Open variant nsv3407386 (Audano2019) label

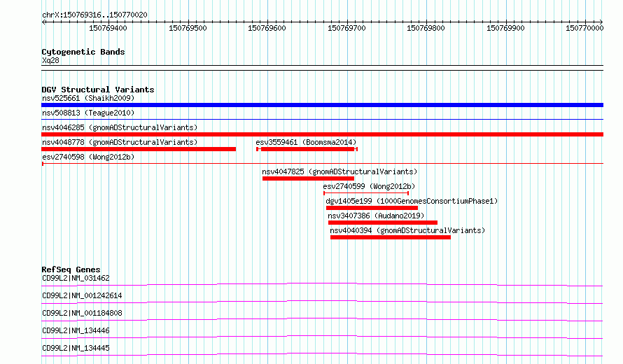(376, 216)
